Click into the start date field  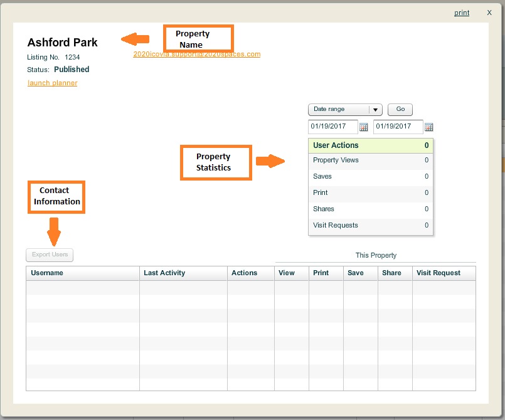click(x=332, y=127)
